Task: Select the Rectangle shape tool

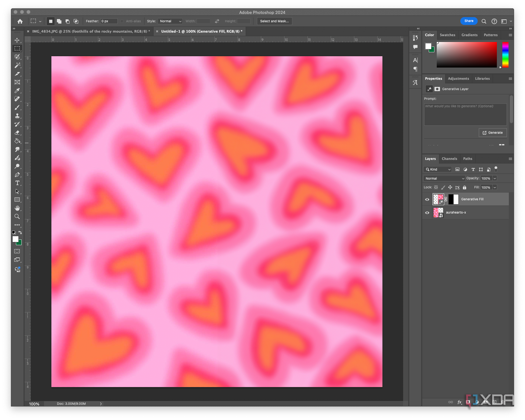Action: point(17,200)
